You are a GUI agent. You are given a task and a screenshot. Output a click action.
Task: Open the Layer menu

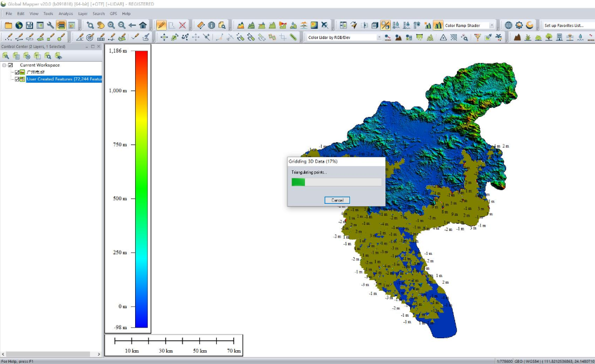(83, 14)
